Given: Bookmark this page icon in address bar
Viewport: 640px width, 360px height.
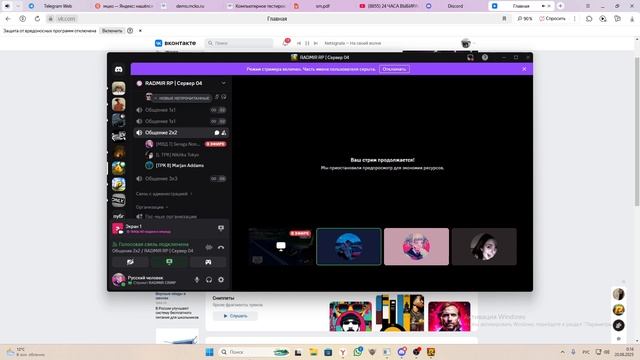Looking at the screenshot, I should [x=504, y=19].
